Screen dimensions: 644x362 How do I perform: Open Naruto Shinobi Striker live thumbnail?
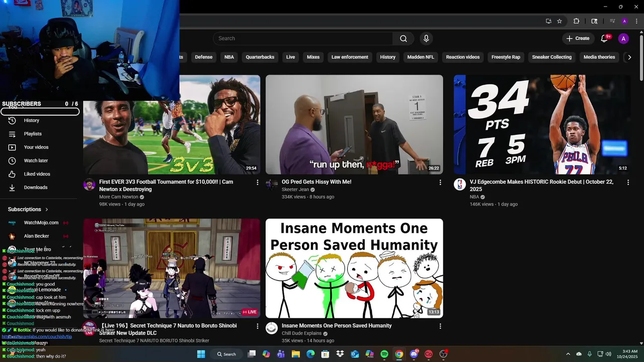(172, 268)
